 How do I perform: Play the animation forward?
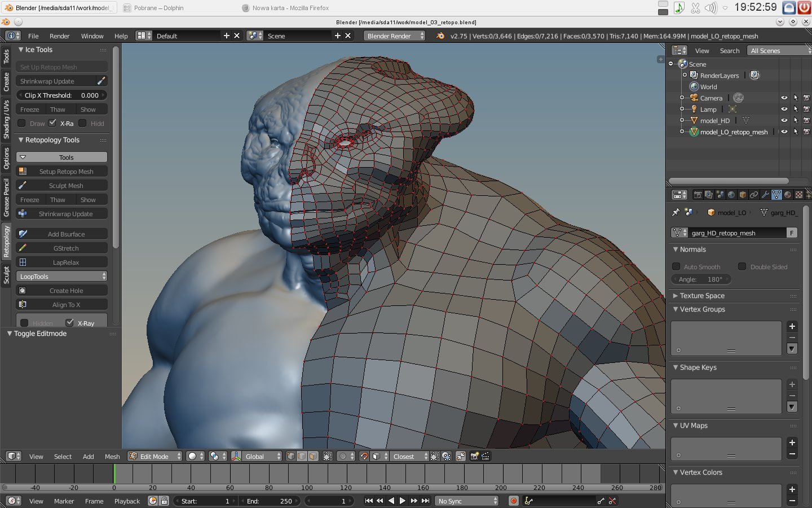(x=403, y=501)
